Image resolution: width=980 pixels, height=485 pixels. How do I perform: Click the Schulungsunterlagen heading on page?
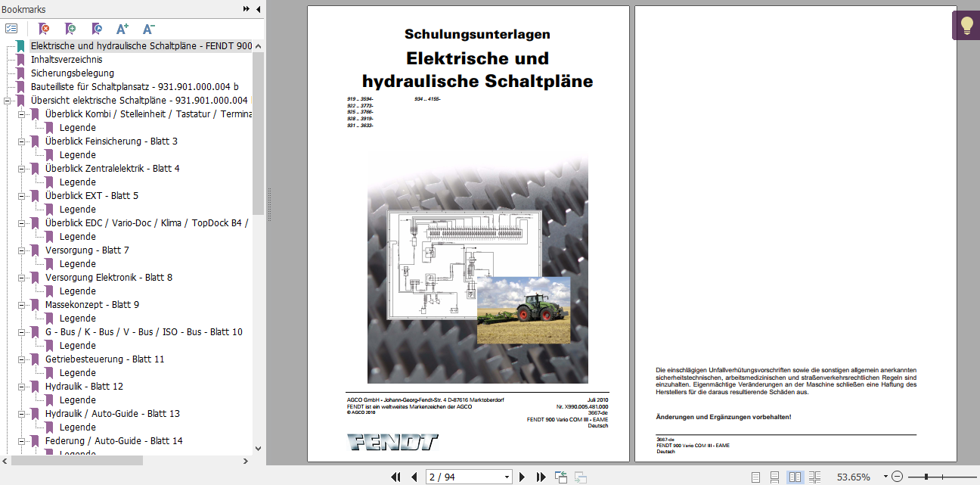[x=477, y=34]
